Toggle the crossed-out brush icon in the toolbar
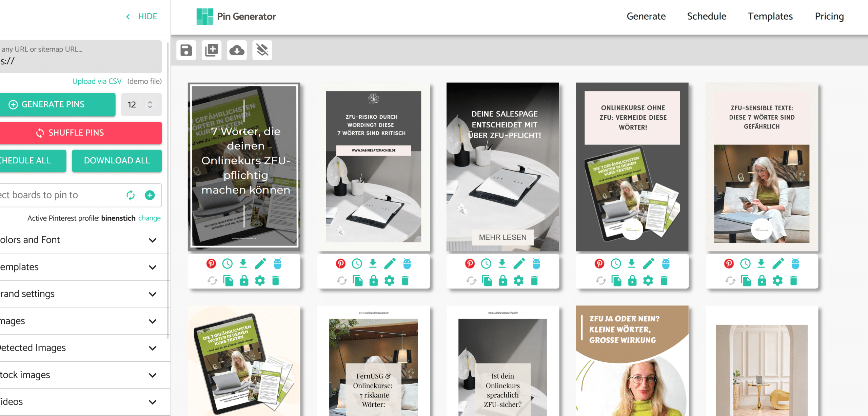The image size is (868, 416). 262,50
